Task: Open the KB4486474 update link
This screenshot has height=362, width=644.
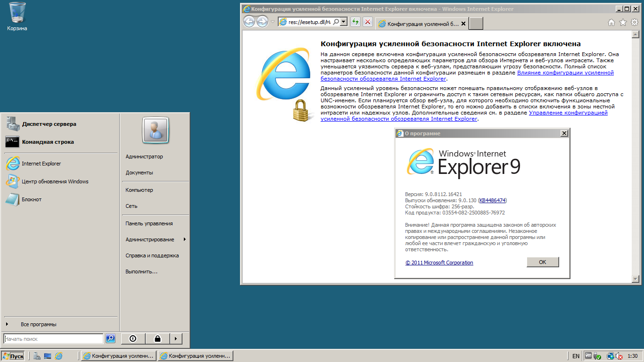Action: coord(492,200)
